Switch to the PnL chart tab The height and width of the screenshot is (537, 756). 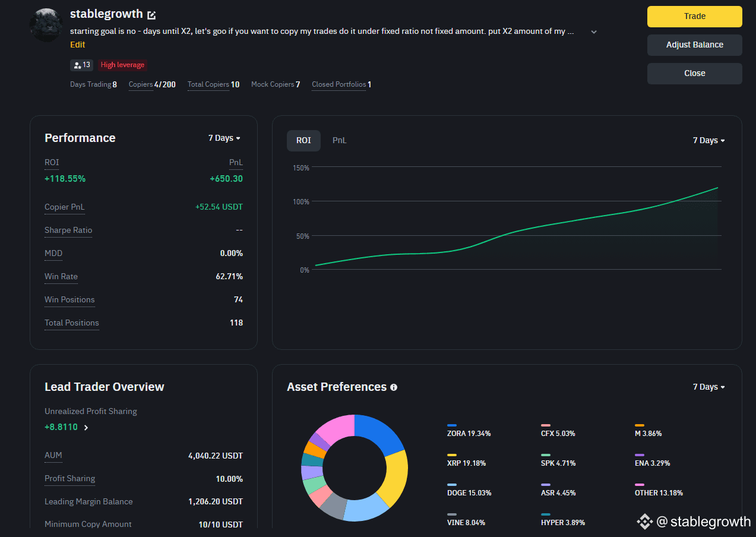[340, 141]
